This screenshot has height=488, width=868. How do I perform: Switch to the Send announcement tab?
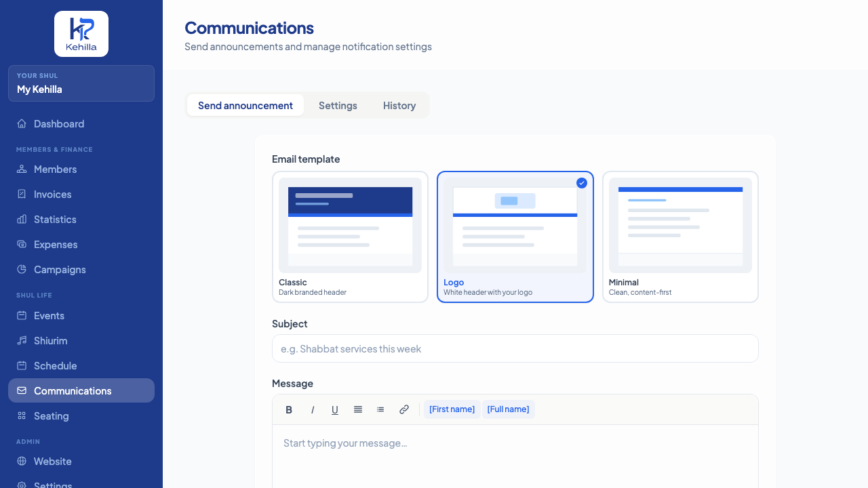click(245, 105)
